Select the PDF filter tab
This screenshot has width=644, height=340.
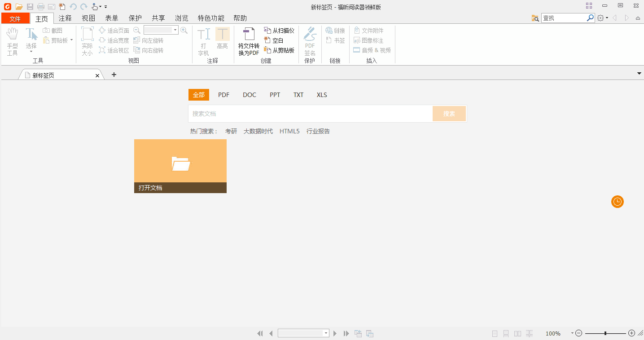coord(224,95)
